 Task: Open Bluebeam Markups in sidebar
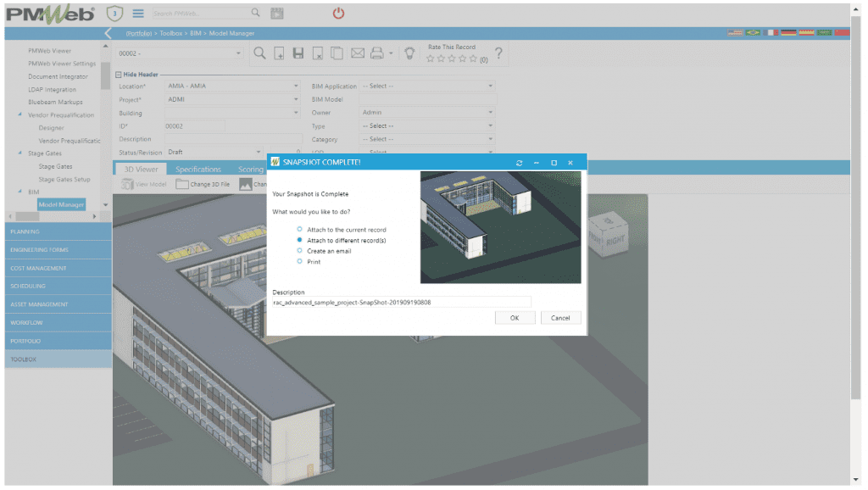(55, 102)
